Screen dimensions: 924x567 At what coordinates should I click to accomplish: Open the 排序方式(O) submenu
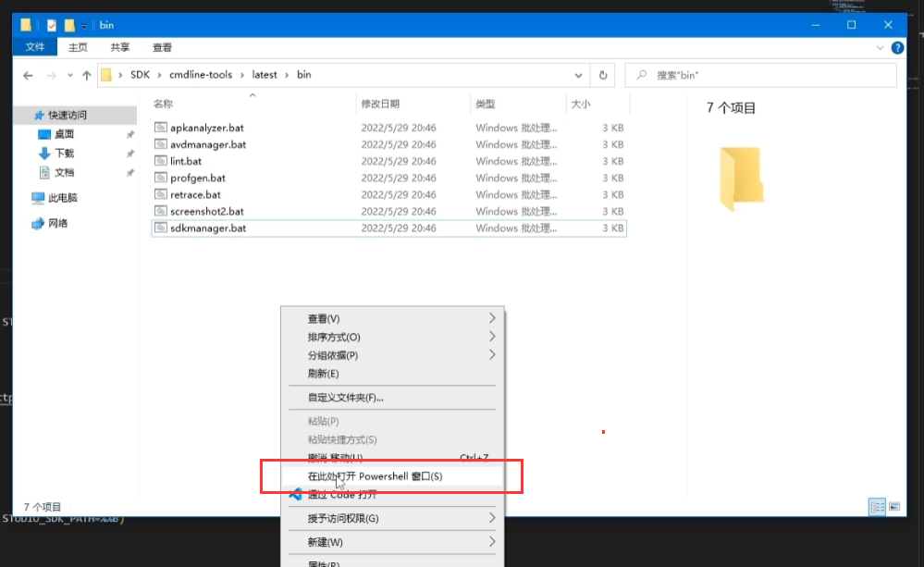[392, 337]
